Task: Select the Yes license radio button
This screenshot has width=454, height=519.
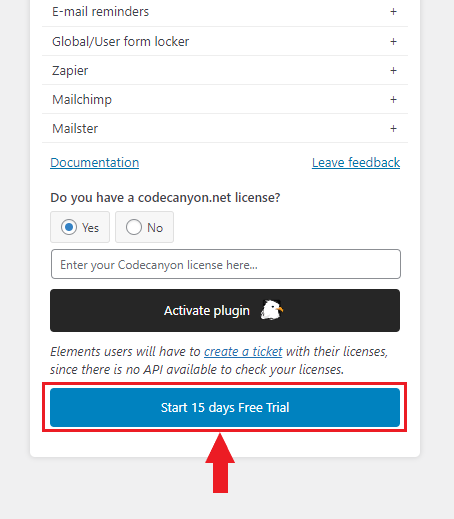Action: pyautogui.click(x=69, y=227)
